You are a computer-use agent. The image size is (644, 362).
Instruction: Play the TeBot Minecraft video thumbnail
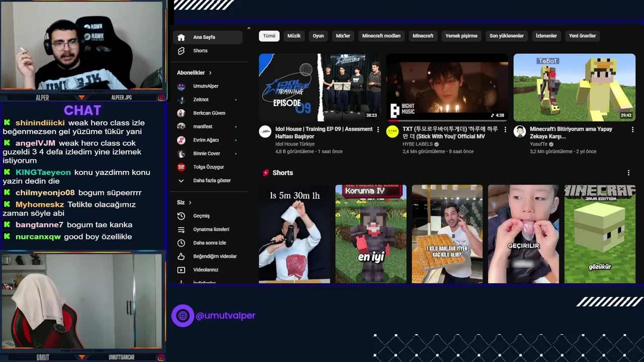tap(575, 87)
